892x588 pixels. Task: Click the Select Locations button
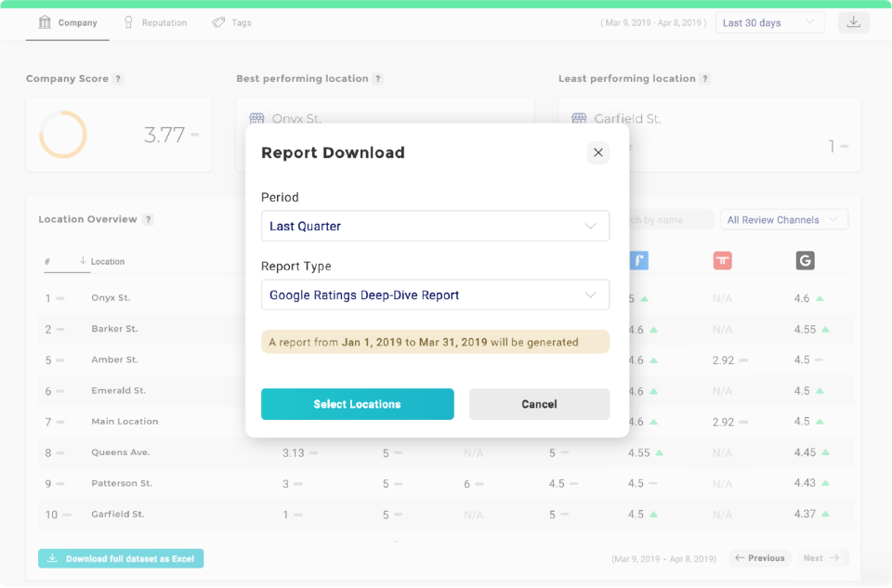[x=357, y=404]
